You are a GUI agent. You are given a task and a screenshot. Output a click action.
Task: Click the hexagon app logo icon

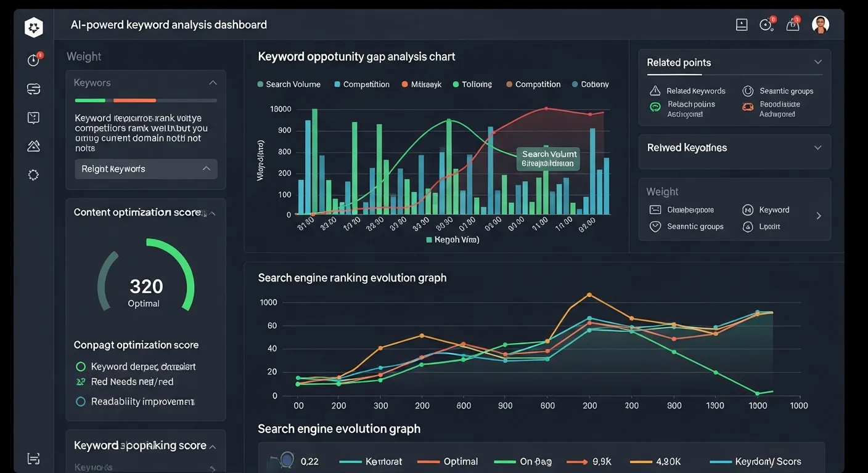[x=33, y=27]
